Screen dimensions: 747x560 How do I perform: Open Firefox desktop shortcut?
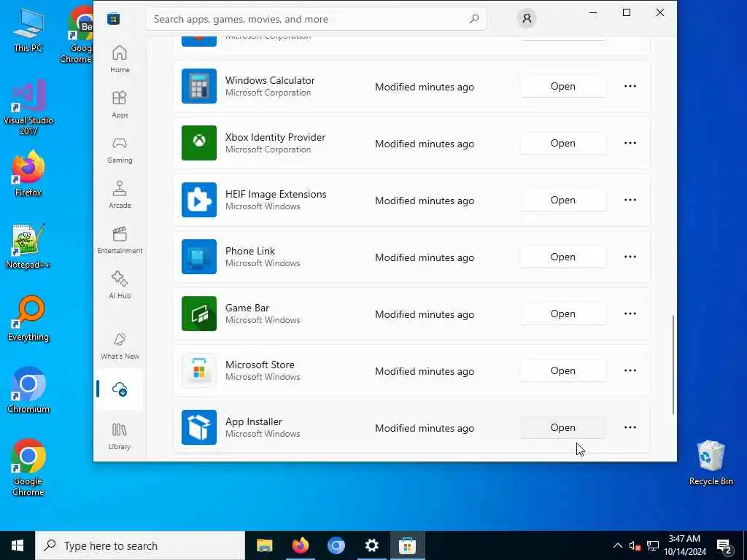[x=28, y=174]
